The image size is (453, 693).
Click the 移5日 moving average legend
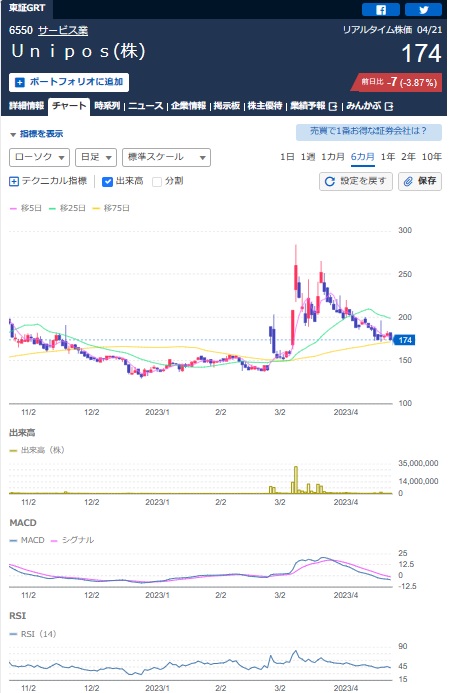coord(26,208)
